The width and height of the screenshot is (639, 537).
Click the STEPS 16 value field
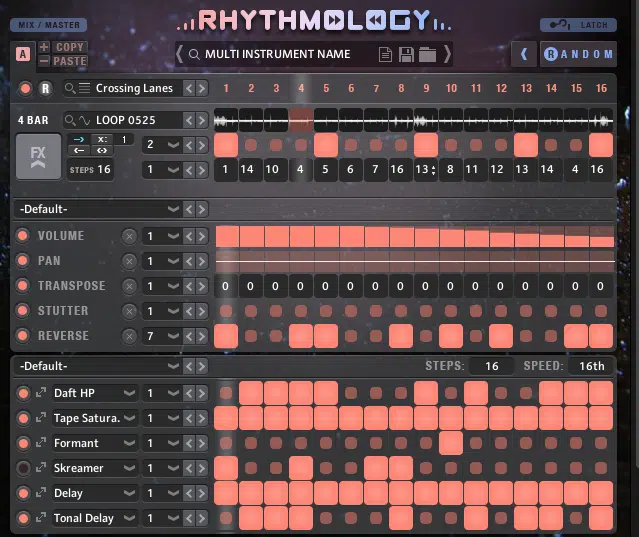(90, 169)
